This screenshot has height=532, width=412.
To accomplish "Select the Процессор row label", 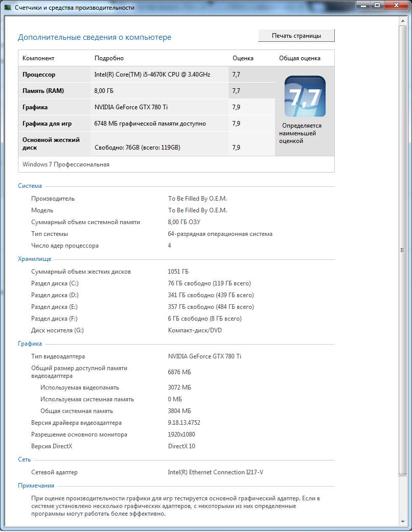I will tap(39, 75).
